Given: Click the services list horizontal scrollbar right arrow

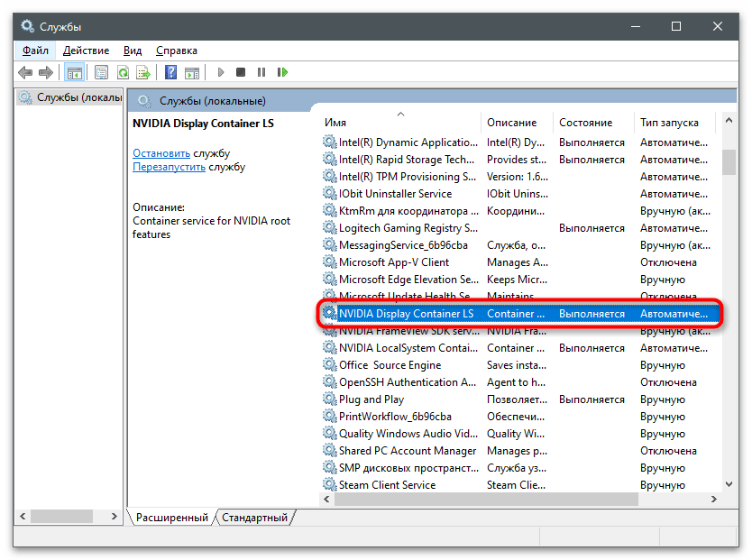Looking at the screenshot, I should click(x=714, y=499).
